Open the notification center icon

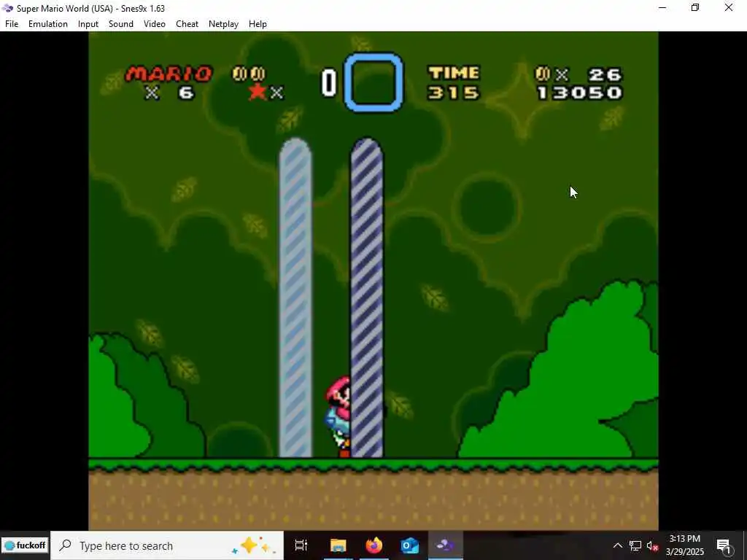723,545
